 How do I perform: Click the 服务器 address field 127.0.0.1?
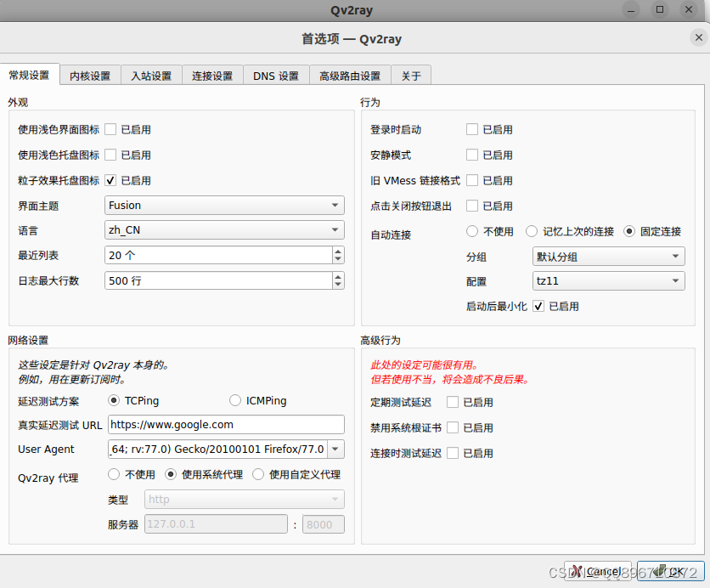tap(216, 524)
